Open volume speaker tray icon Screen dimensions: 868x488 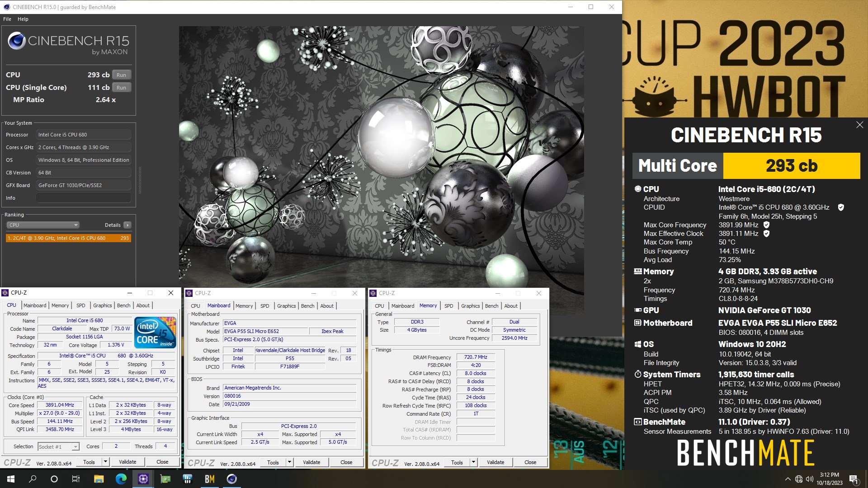coord(809,479)
